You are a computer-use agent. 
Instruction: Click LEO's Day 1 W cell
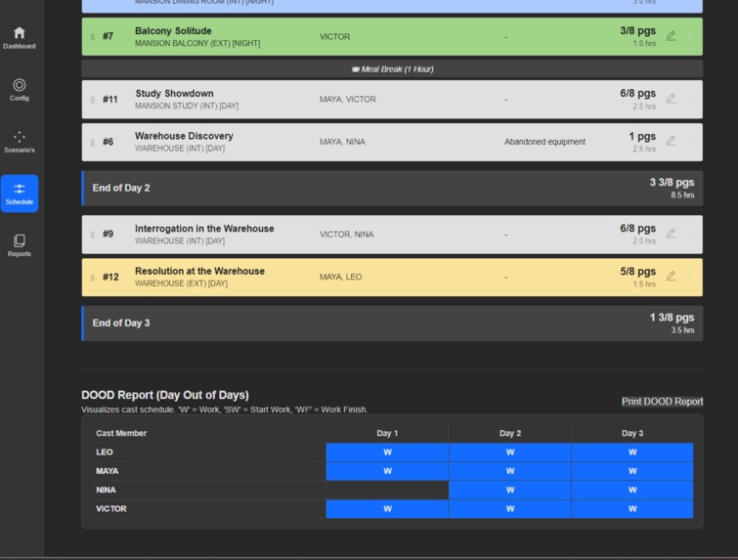coord(387,452)
